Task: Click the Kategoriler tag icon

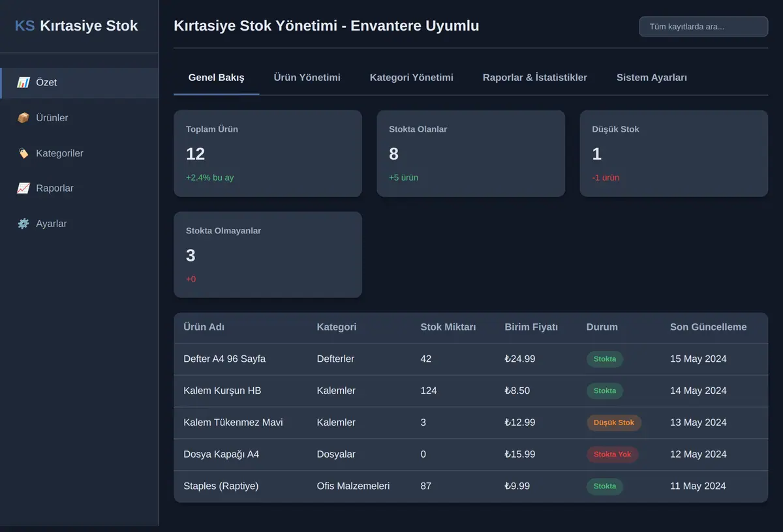Action: click(23, 153)
